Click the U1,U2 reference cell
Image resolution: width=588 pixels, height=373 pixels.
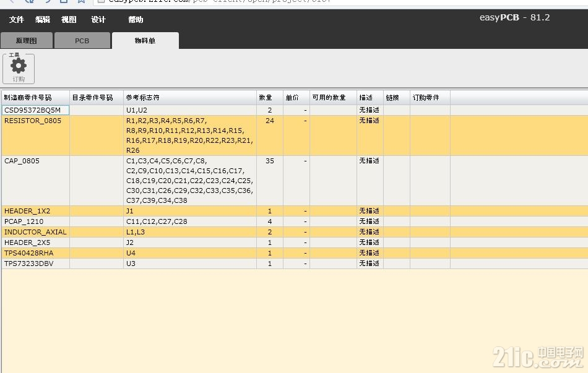[190, 110]
